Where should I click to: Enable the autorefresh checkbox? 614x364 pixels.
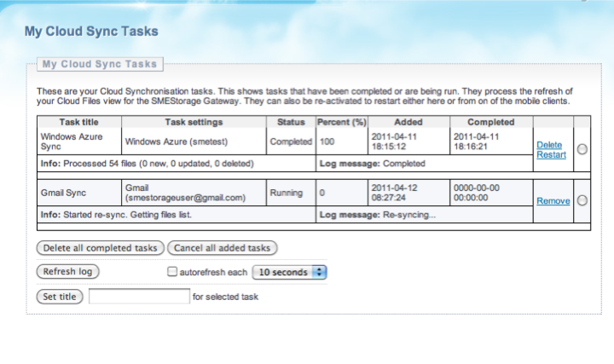[171, 272]
